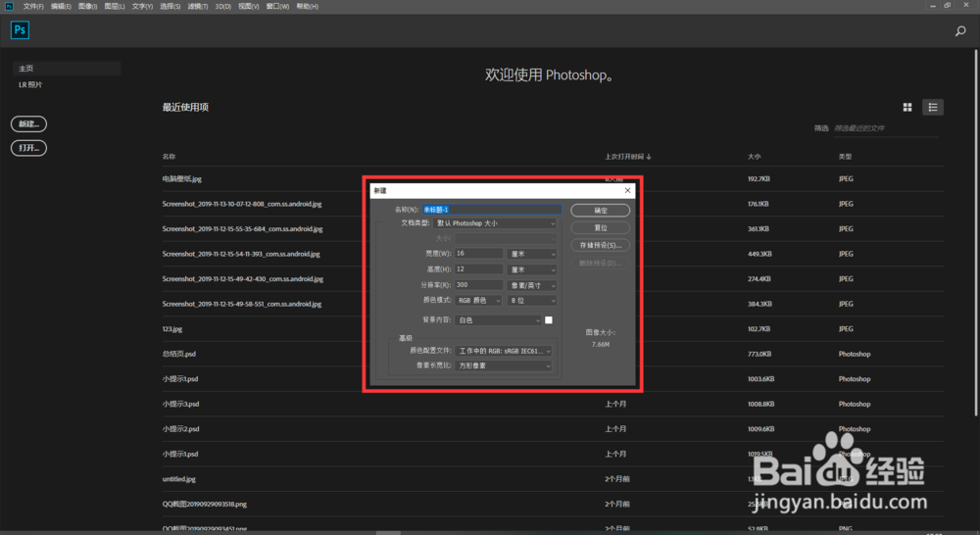Image resolution: width=980 pixels, height=535 pixels.
Task: Open the 视图(V) menu
Action: tap(249, 6)
